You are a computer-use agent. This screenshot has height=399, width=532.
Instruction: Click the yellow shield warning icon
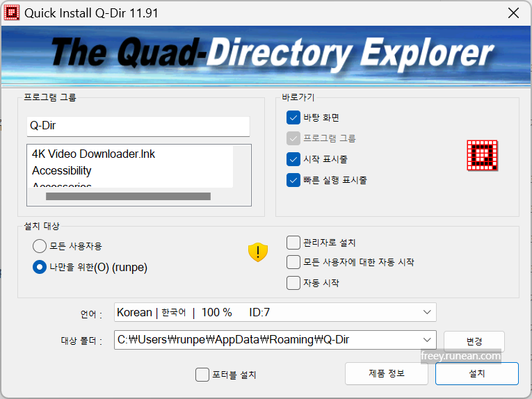click(x=258, y=252)
